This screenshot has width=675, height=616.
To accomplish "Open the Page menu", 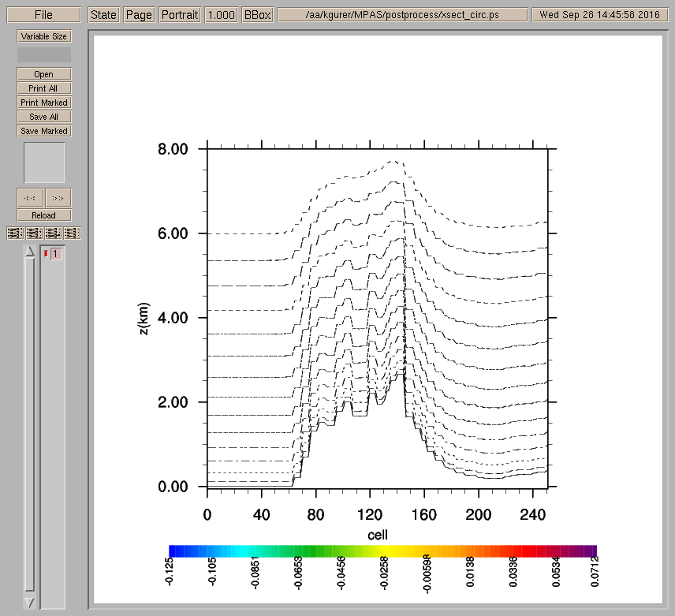I will [140, 15].
